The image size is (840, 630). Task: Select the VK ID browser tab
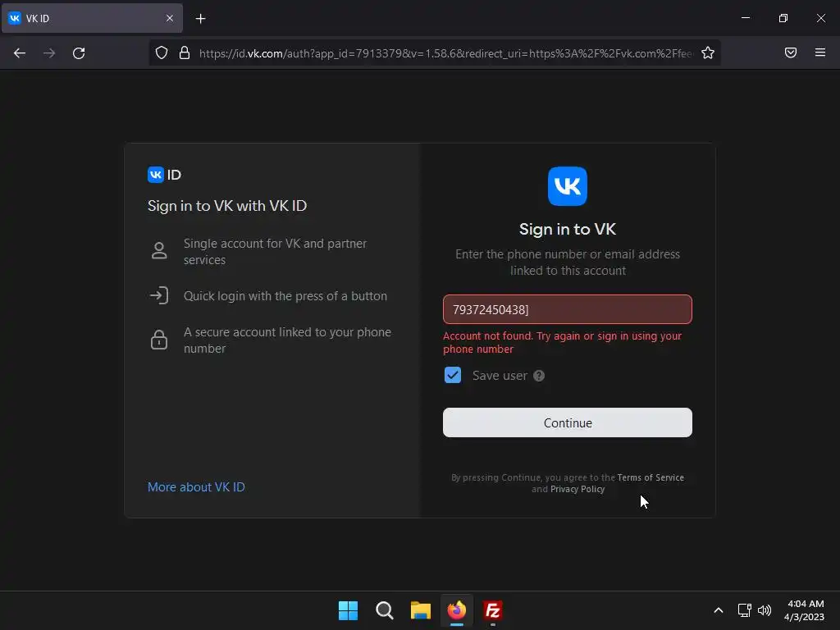click(x=92, y=18)
